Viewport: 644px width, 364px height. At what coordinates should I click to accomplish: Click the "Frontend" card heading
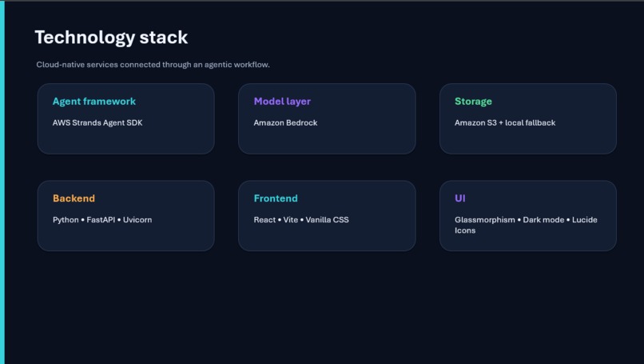276,198
